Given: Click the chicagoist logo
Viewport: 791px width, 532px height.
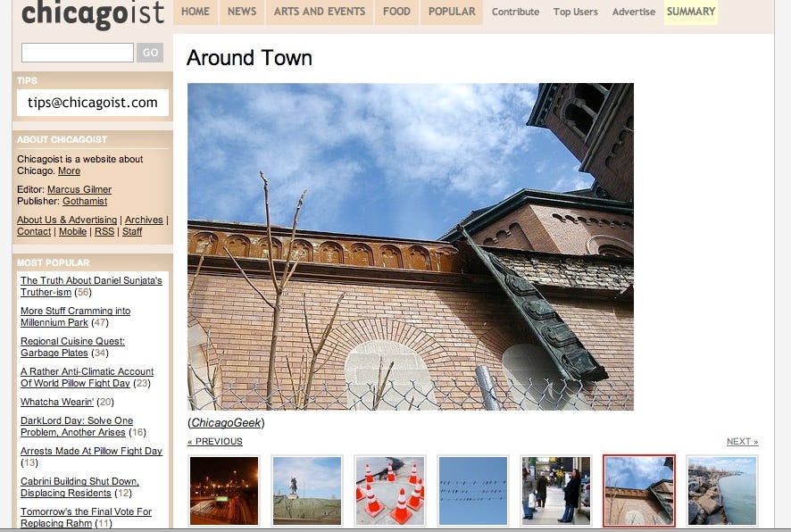Looking at the screenshot, I should pos(93,14).
